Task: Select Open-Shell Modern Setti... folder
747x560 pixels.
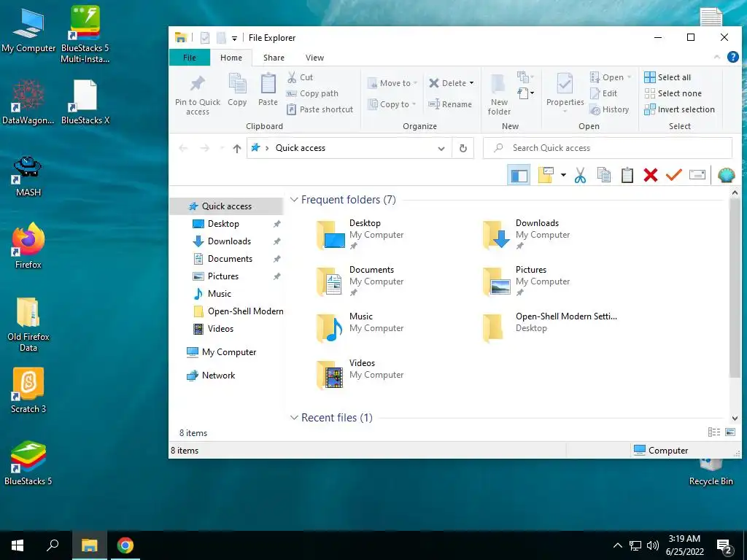Action: click(549, 327)
